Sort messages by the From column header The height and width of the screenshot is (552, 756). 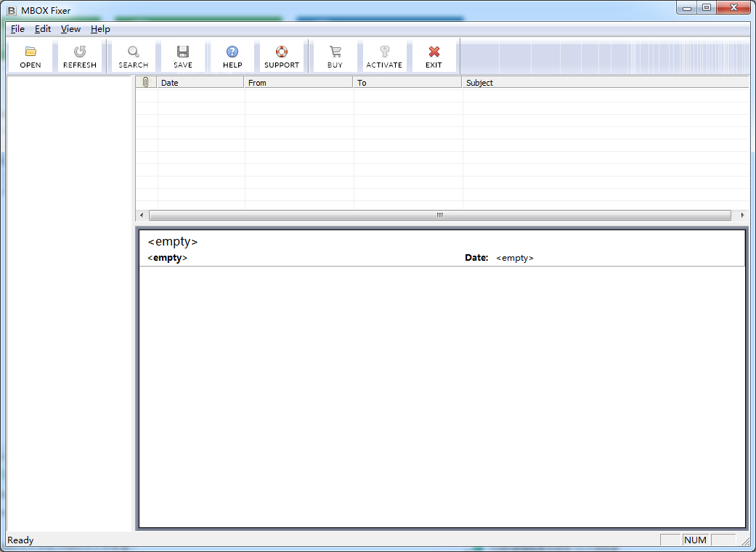(x=298, y=83)
